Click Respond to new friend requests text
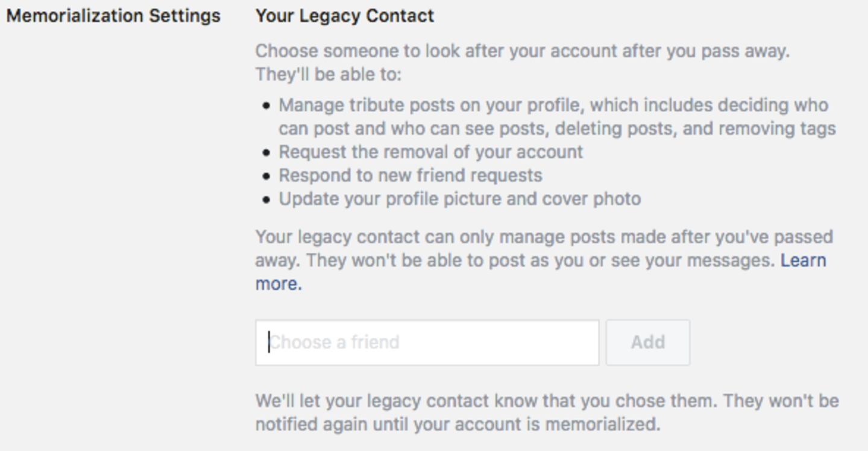Viewport: 868px width, 451px height. pyautogui.click(x=410, y=175)
